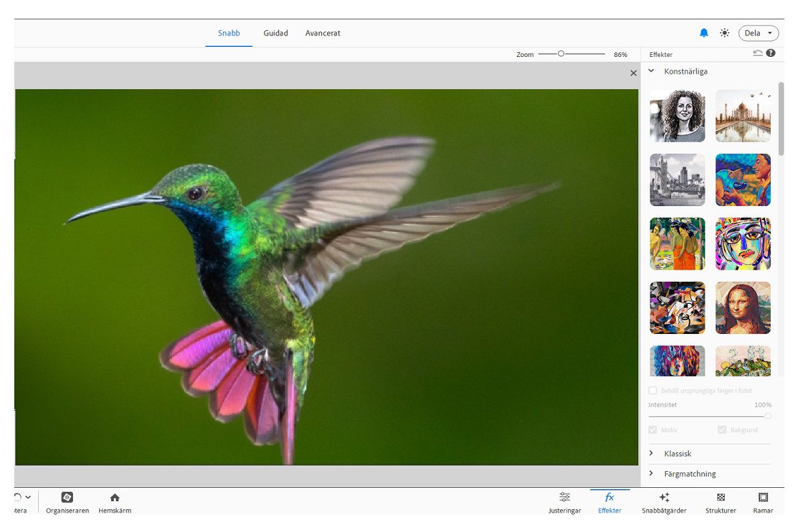The height and width of the screenshot is (532, 803).
Task: Expand the Klassisk effects section
Action: pos(651,454)
